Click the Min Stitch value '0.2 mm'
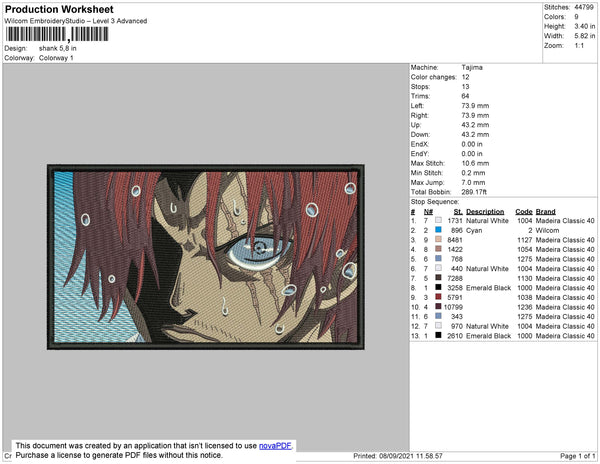The width and height of the screenshot is (600, 464). coord(473,173)
